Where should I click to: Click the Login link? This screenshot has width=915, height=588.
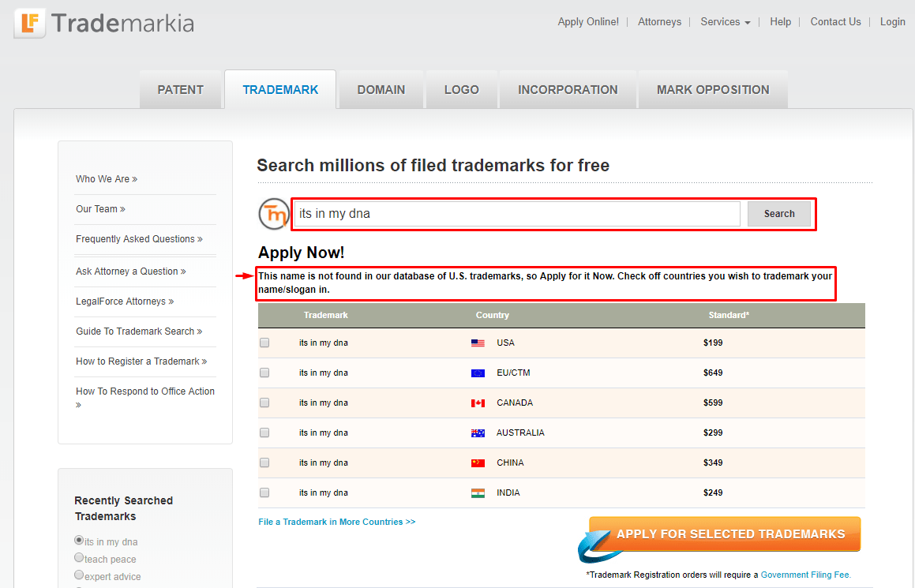pos(892,21)
